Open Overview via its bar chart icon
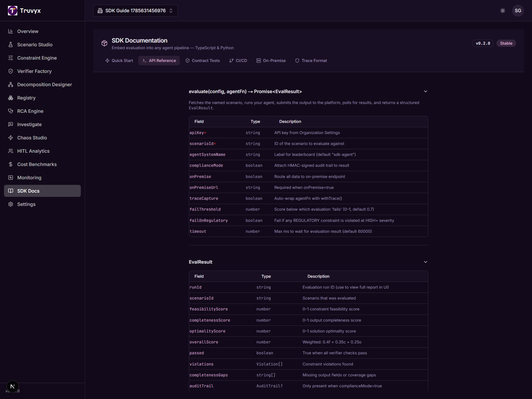 click(x=11, y=31)
